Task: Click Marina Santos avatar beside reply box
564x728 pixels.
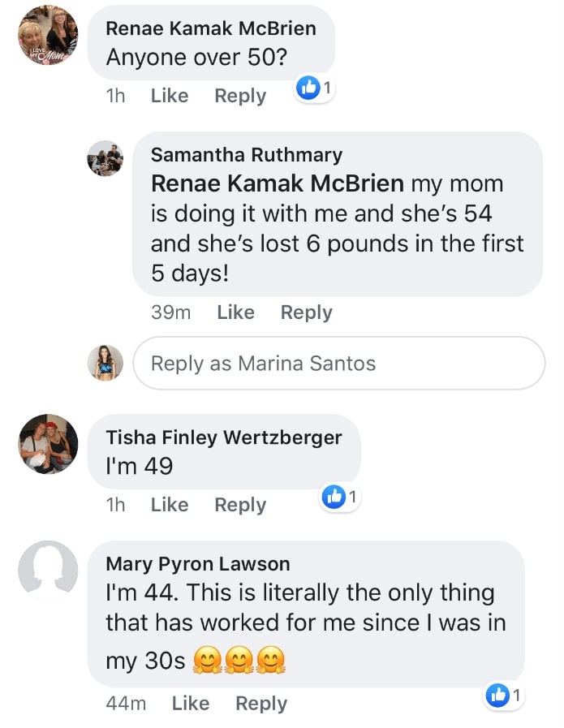Action: (105, 363)
